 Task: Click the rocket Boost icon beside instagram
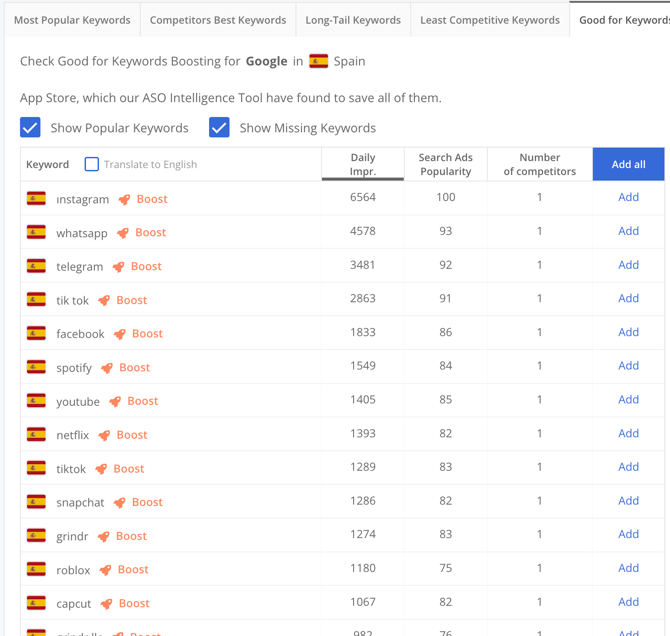coord(125,199)
